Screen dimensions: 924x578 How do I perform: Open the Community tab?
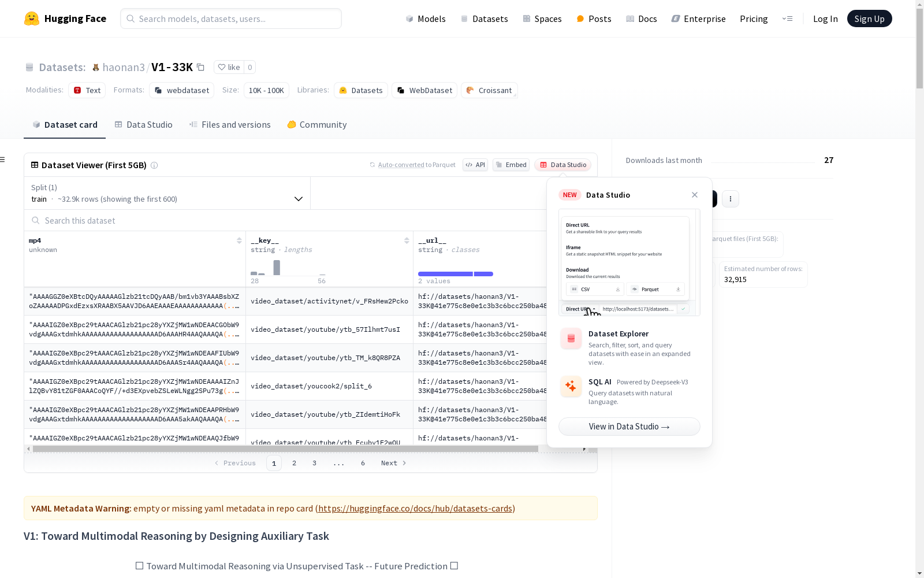(x=317, y=124)
